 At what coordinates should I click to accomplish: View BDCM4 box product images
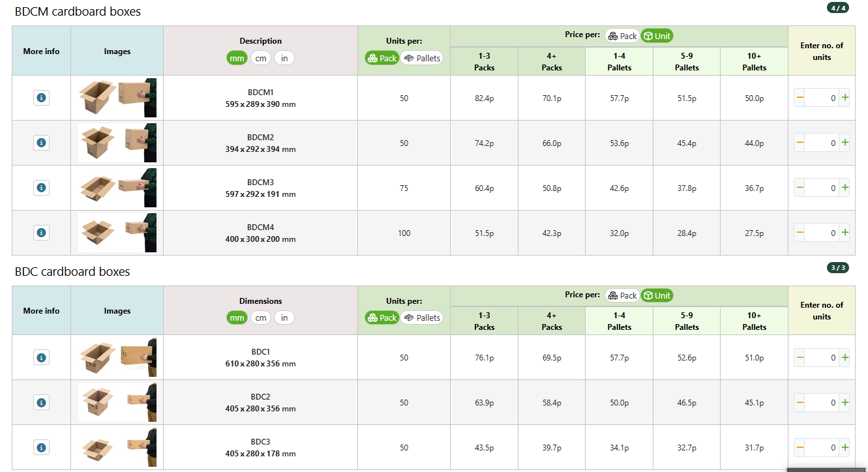(117, 233)
